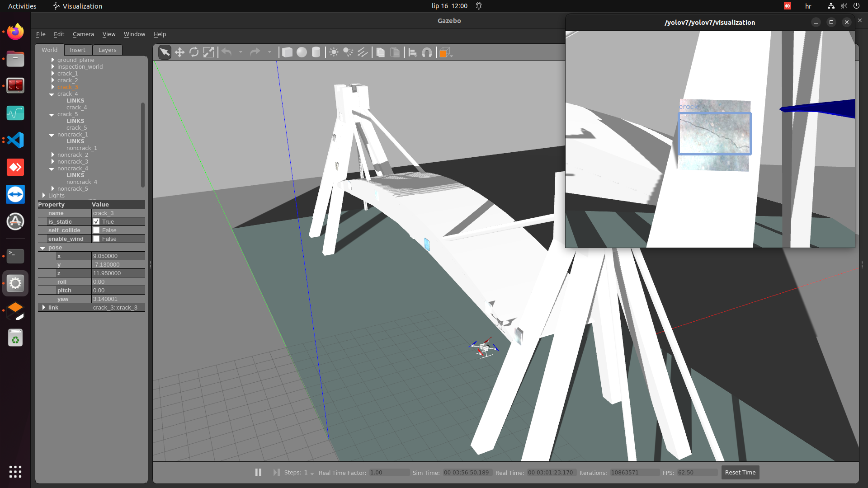The image size is (868, 488).
Task: Enable the self_collide checkbox
Action: pyautogui.click(x=96, y=230)
